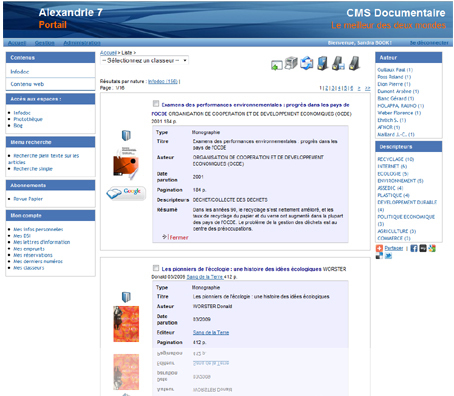
Task: Open Mes derniers numéros
Action: [x=38, y=261]
